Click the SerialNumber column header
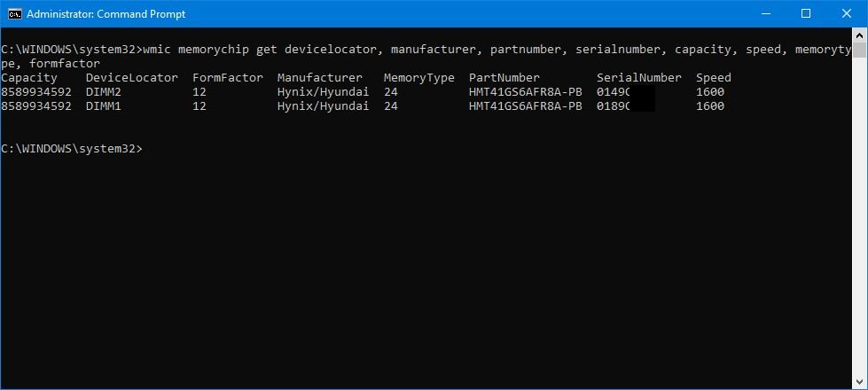868x390 pixels. tap(638, 78)
